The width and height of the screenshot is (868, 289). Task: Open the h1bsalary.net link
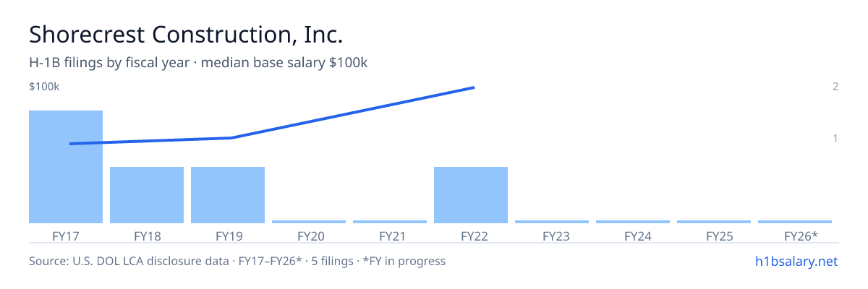click(x=796, y=261)
